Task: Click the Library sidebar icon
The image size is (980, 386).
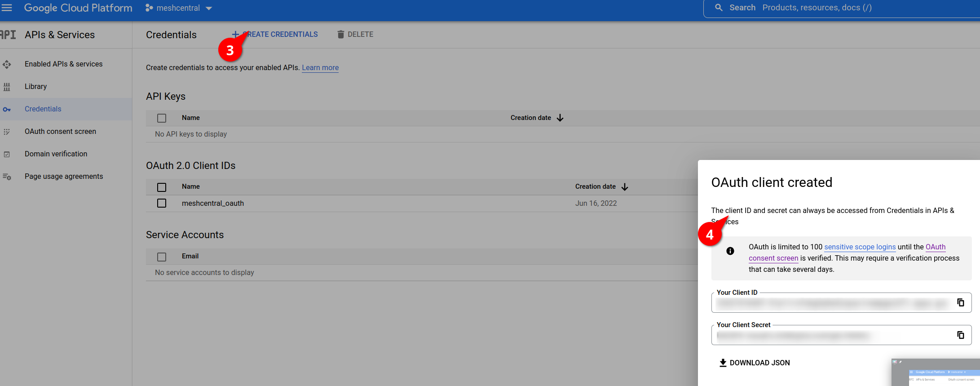Action: pos(7,87)
